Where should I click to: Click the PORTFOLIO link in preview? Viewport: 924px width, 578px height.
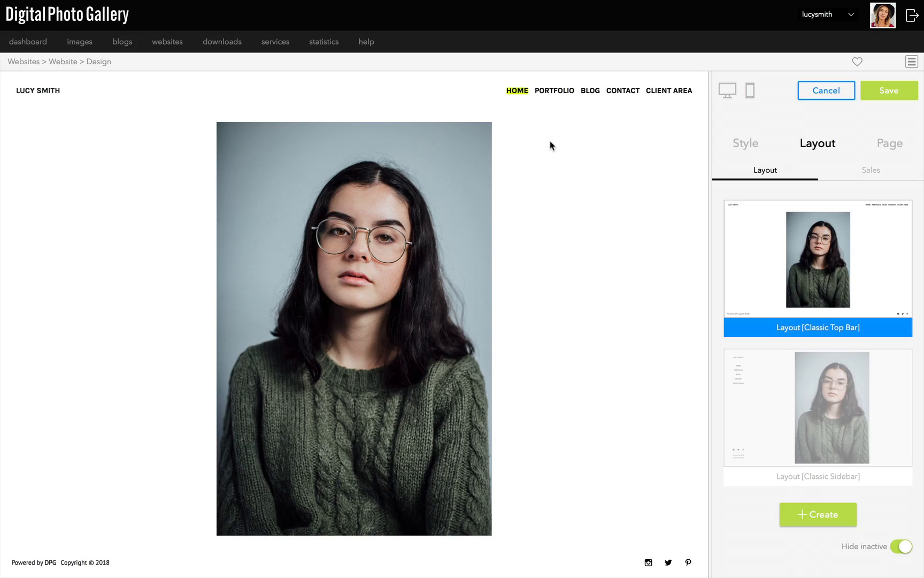click(554, 90)
